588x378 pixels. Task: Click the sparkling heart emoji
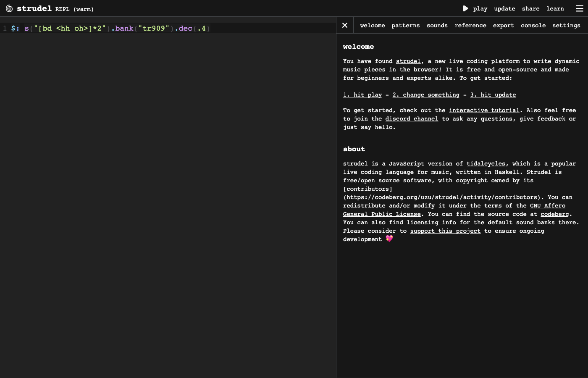(x=389, y=239)
